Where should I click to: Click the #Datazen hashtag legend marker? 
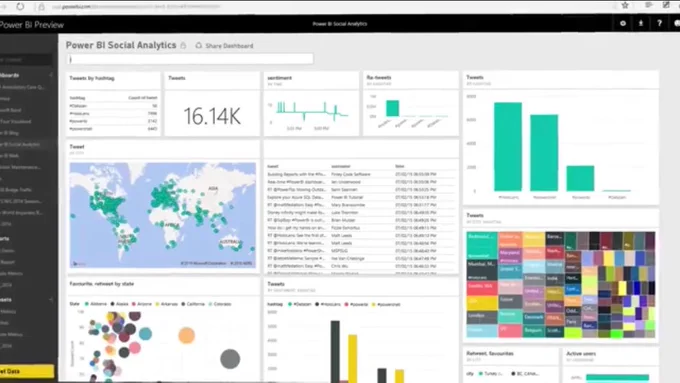click(x=290, y=304)
